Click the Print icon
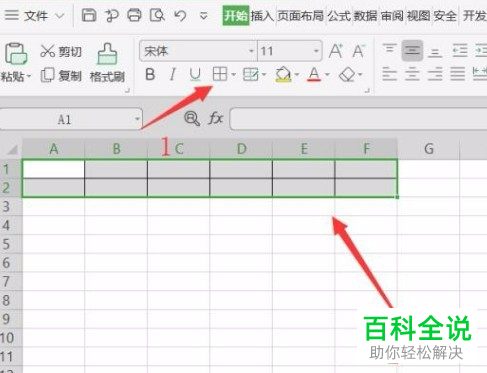Image resolution: width=487 pixels, height=373 pixels. pos(134,15)
